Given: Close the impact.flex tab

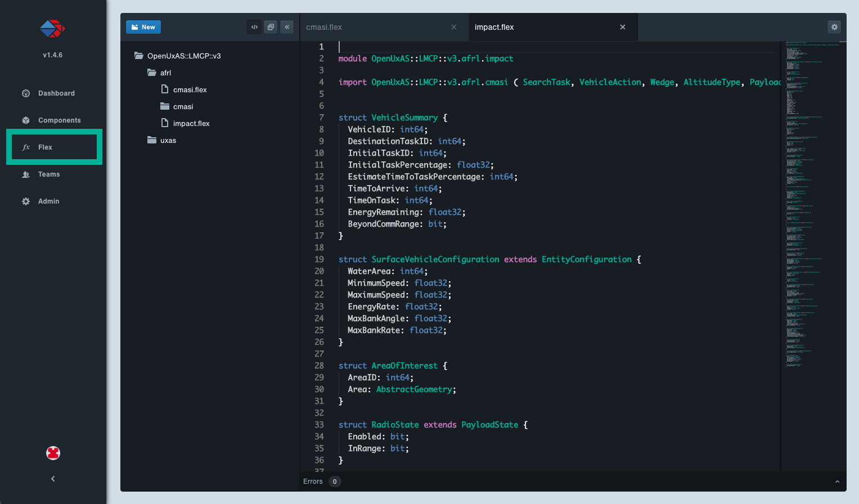Looking at the screenshot, I should [623, 27].
